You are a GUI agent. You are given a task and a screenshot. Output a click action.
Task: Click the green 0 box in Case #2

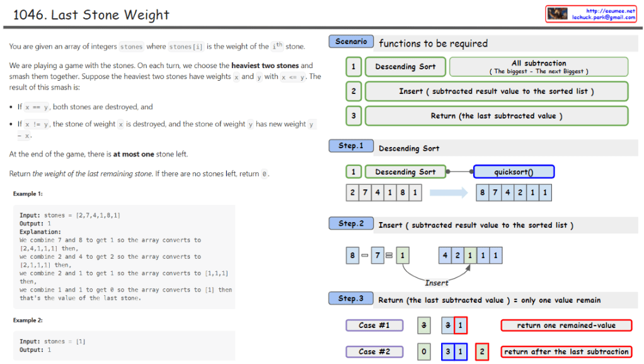[424, 351]
